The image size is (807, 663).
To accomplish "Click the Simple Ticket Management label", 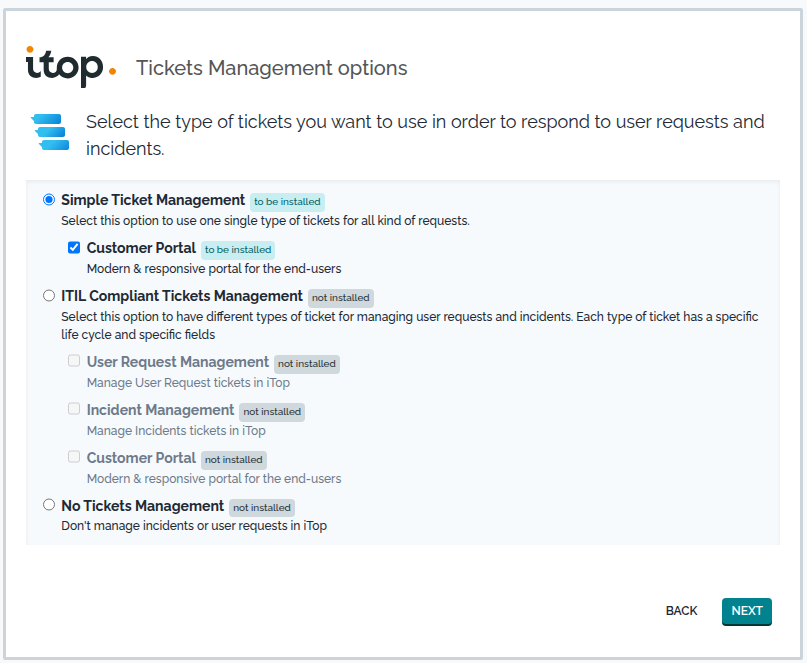I will (x=153, y=200).
